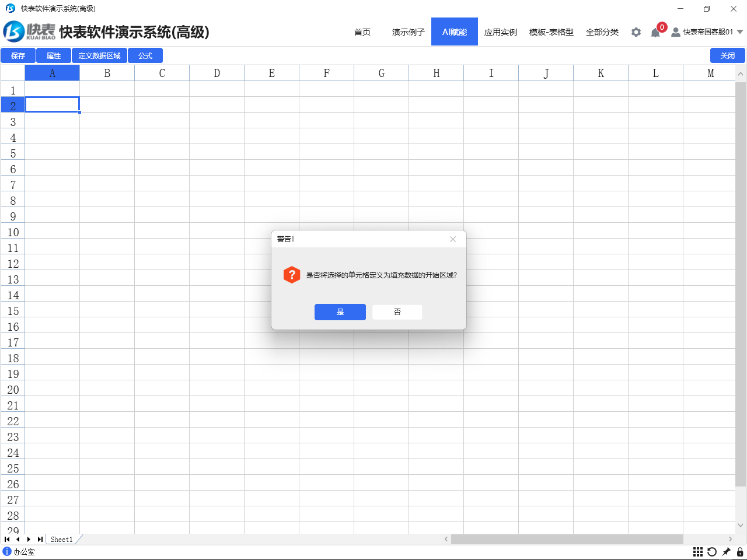
Task: Click the 警告! dialog title text
Action: 286,239
